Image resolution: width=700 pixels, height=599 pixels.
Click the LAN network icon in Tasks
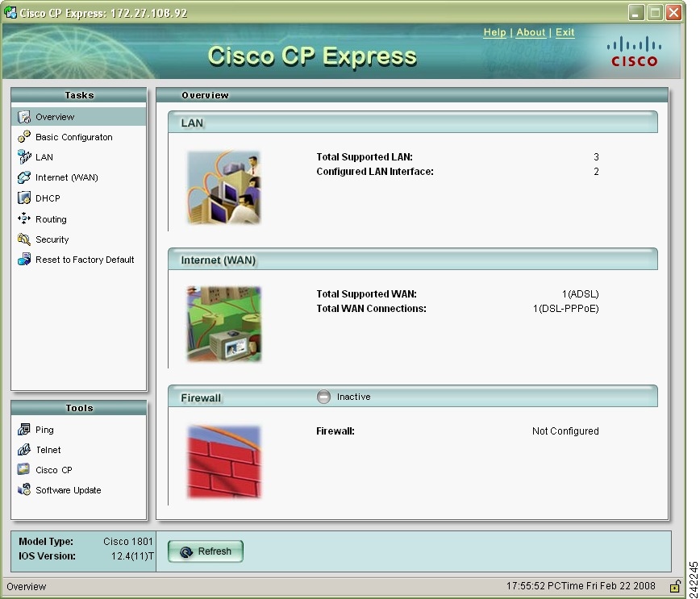24,157
